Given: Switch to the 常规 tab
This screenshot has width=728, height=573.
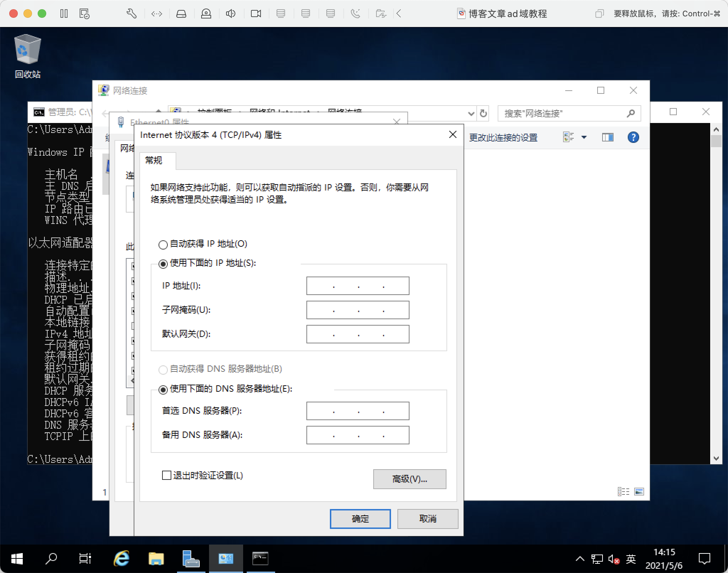Looking at the screenshot, I should (x=154, y=161).
